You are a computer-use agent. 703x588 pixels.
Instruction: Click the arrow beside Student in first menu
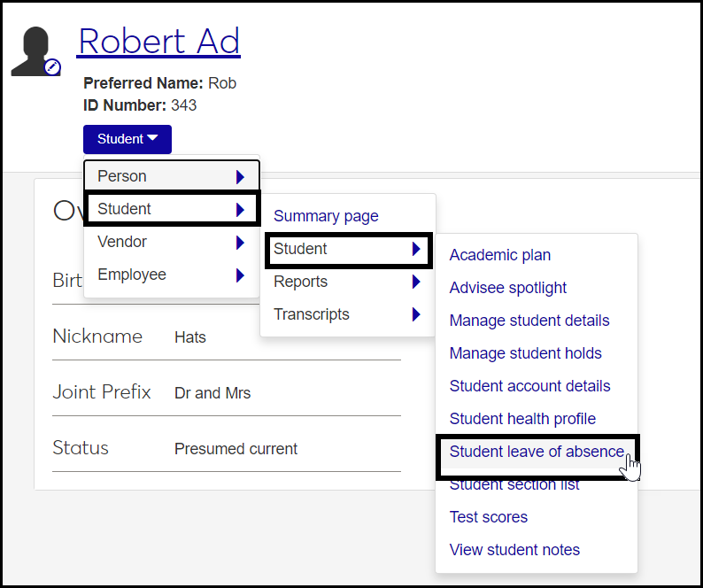[x=240, y=210]
